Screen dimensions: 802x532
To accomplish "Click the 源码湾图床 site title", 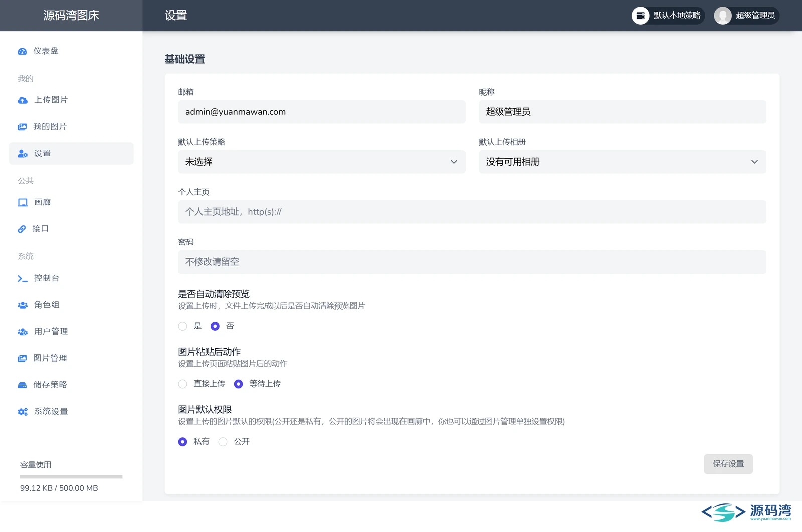I will (x=71, y=16).
